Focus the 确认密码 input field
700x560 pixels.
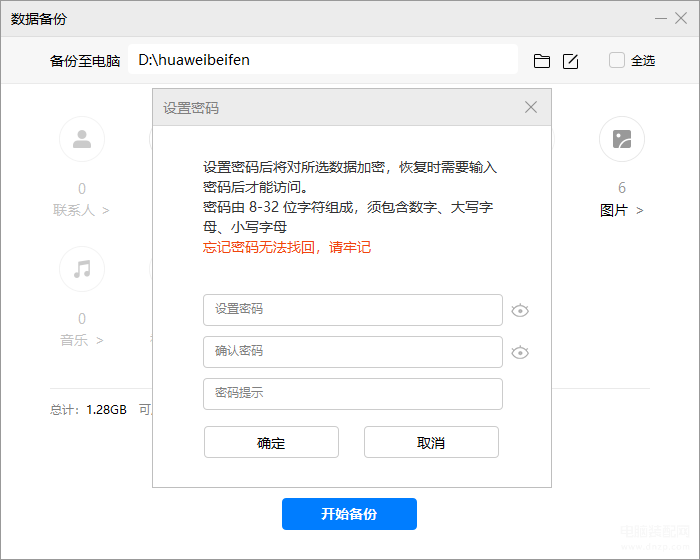pyautogui.click(x=352, y=352)
